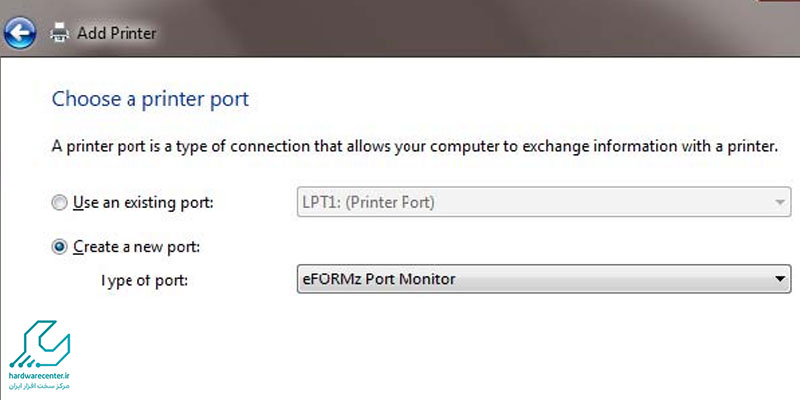Click the printer icon beside Add Printer
The width and height of the screenshot is (800, 400).
pos(60,33)
